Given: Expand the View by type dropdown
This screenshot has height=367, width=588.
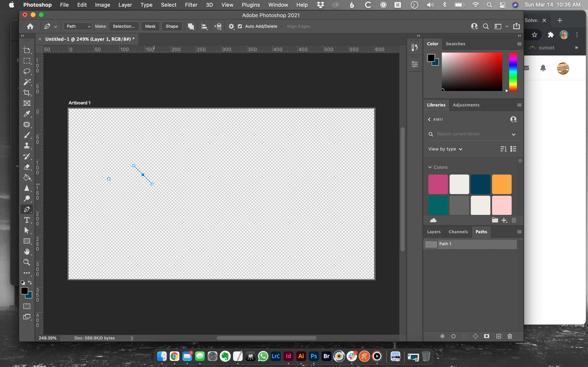Looking at the screenshot, I should pyautogui.click(x=445, y=149).
